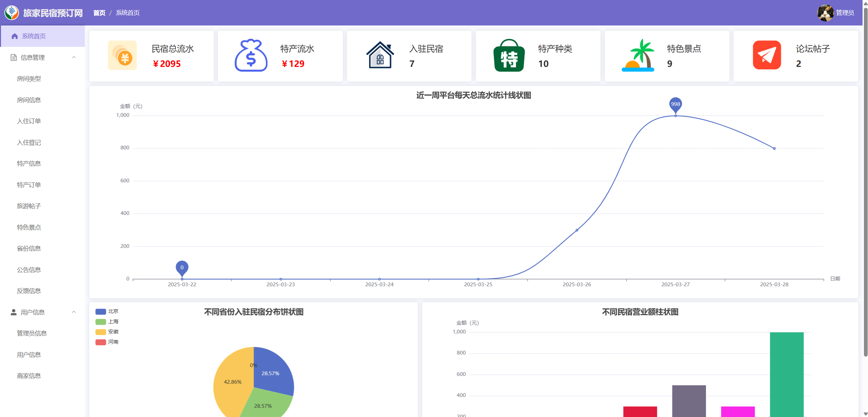Viewport: 868px width, 417px height.
Task: Click the red paper plane 论坛帖子 icon
Action: 767,55
